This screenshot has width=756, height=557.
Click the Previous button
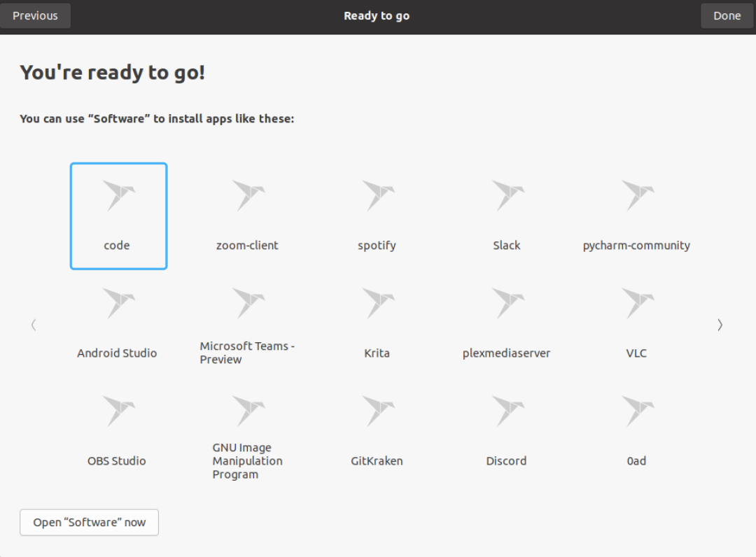pos(35,16)
